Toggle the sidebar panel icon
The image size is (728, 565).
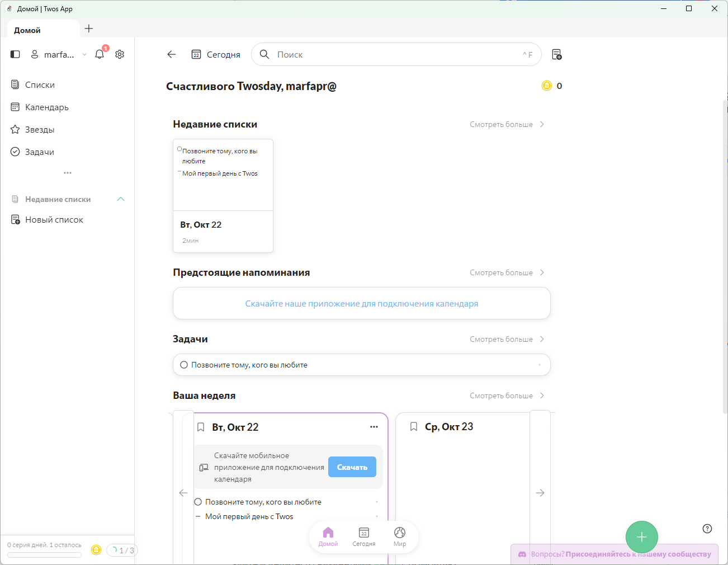tap(15, 54)
